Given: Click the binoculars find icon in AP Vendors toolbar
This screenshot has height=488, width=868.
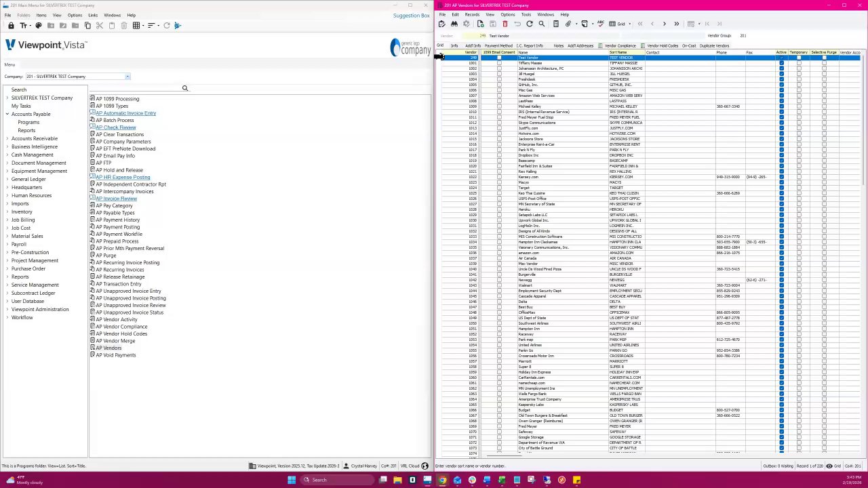Looking at the screenshot, I should 454,24.
